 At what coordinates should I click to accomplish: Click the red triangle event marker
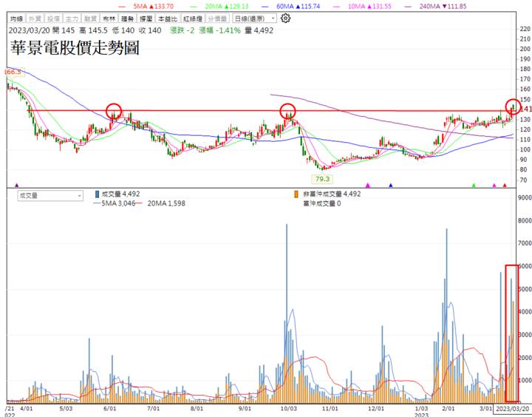[x=505, y=186]
